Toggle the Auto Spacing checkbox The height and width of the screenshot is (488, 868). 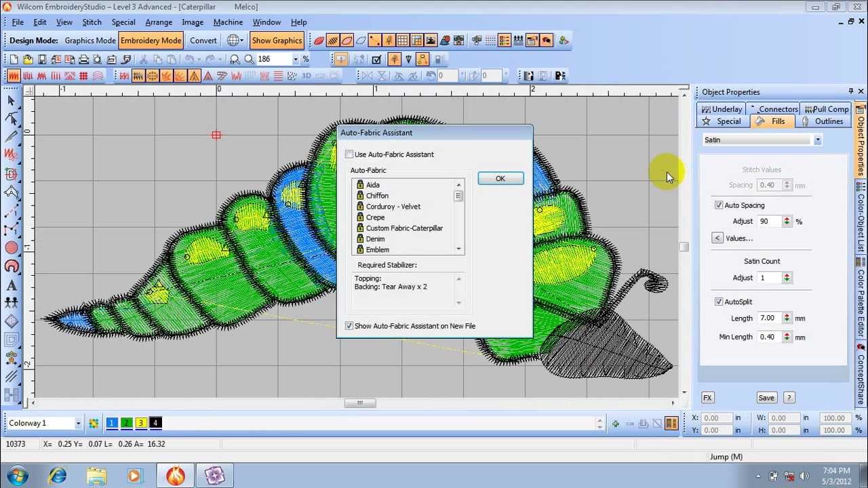click(719, 205)
